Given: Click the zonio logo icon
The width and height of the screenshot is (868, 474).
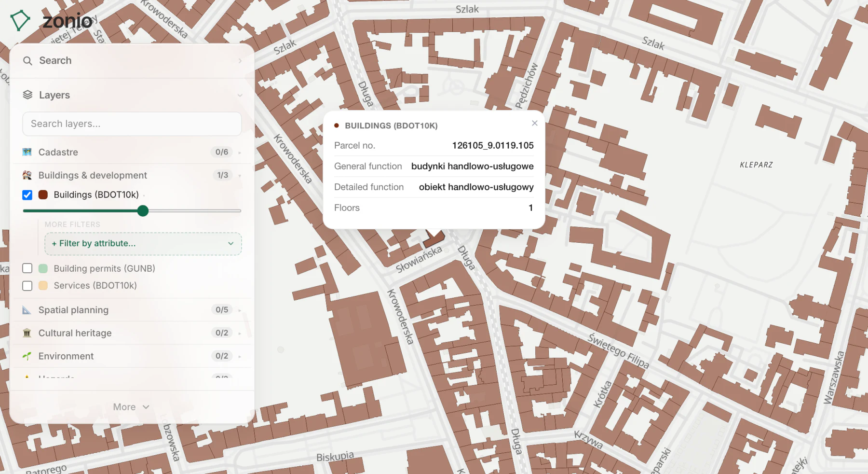Looking at the screenshot, I should click(x=20, y=20).
